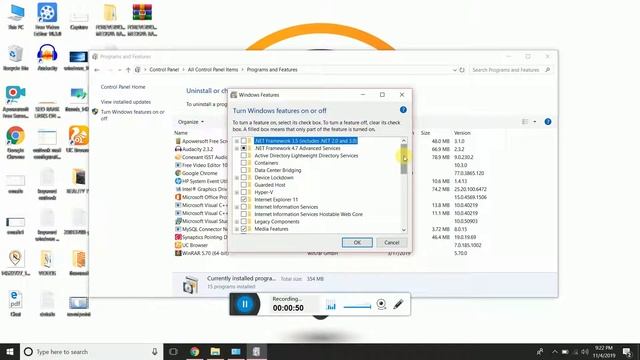Viewport: 640px width, 360px height.
Task: Click the Back arrow in Programs and Features
Action: 97,70
